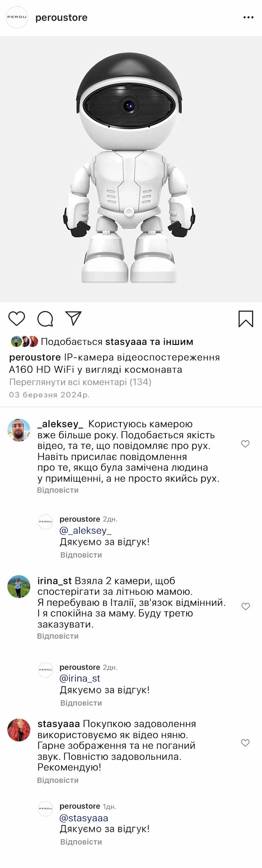
Task: Open the @_aleksey_ mention link
Action: click(x=86, y=530)
